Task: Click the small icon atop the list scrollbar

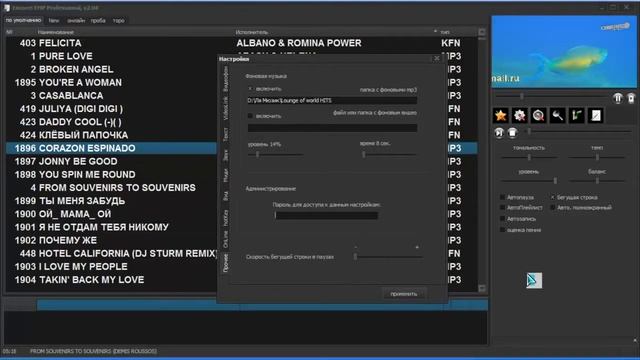Action: point(482,32)
